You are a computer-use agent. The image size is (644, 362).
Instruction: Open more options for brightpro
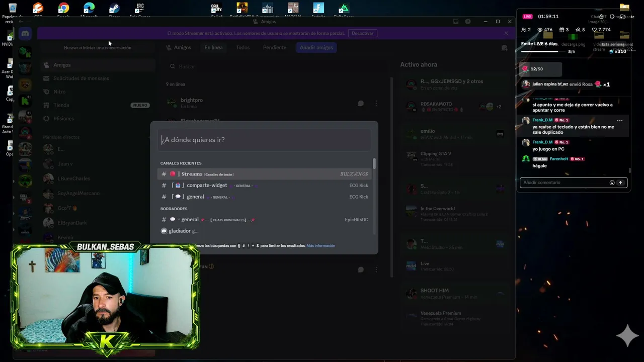click(376, 104)
